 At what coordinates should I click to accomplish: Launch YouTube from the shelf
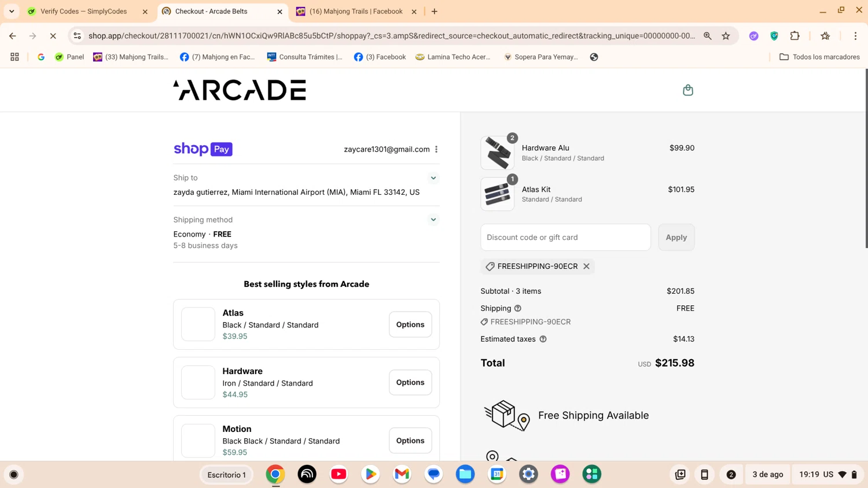339,475
